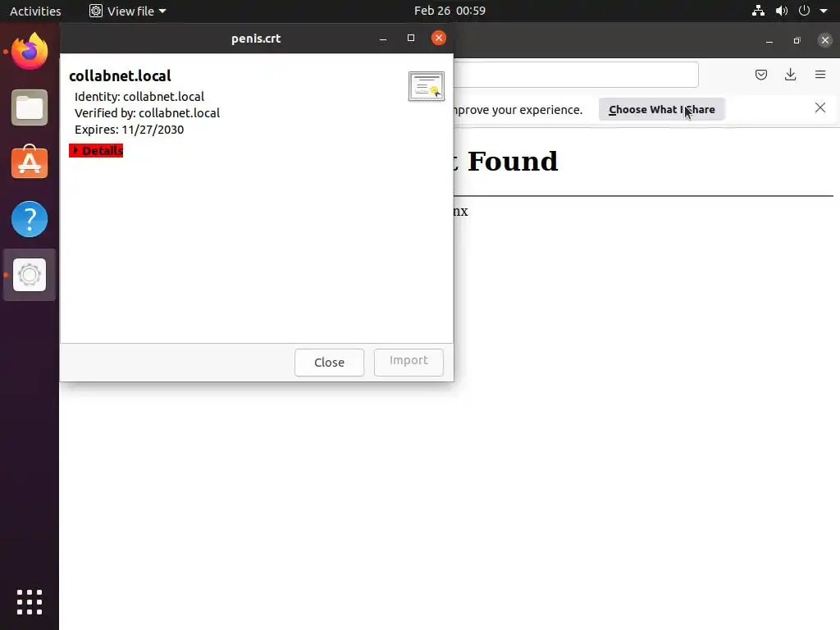Click the Firefox Save to Pocket icon

(760, 75)
